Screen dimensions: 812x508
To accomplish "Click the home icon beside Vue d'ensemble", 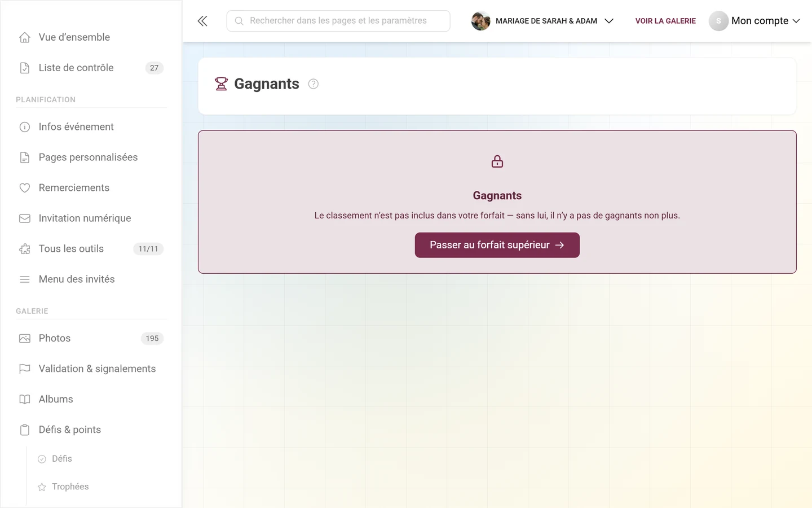I will click(x=25, y=37).
